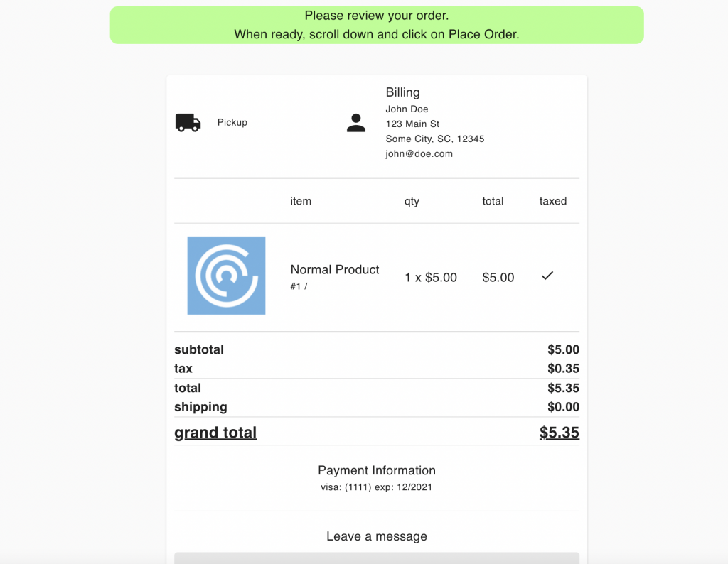Image resolution: width=728 pixels, height=564 pixels.
Task: Click the pickup truck icon
Action: coord(188,123)
